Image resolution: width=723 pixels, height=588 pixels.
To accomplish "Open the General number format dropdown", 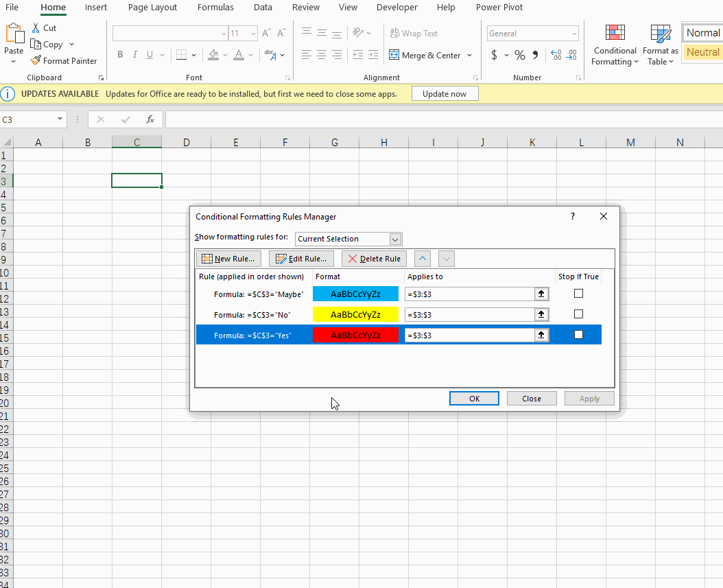I will pos(574,33).
